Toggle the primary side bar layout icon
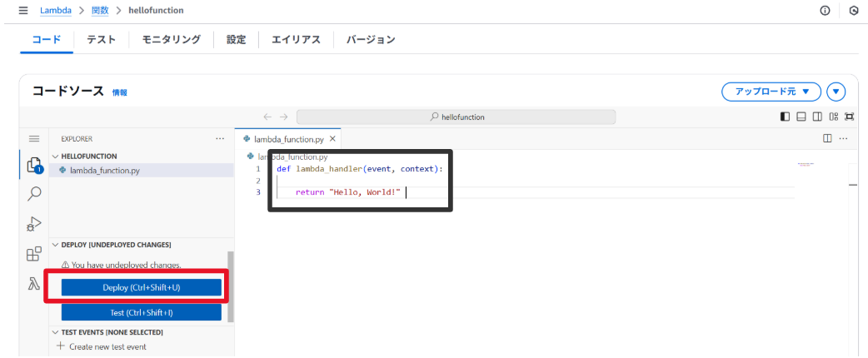Screen dimensions: 868x358 (x=785, y=117)
